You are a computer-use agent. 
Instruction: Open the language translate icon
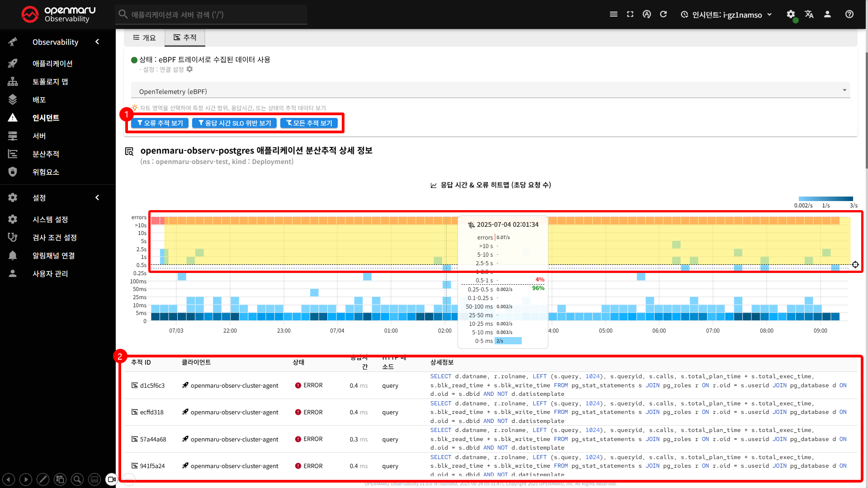pos(809,14)
